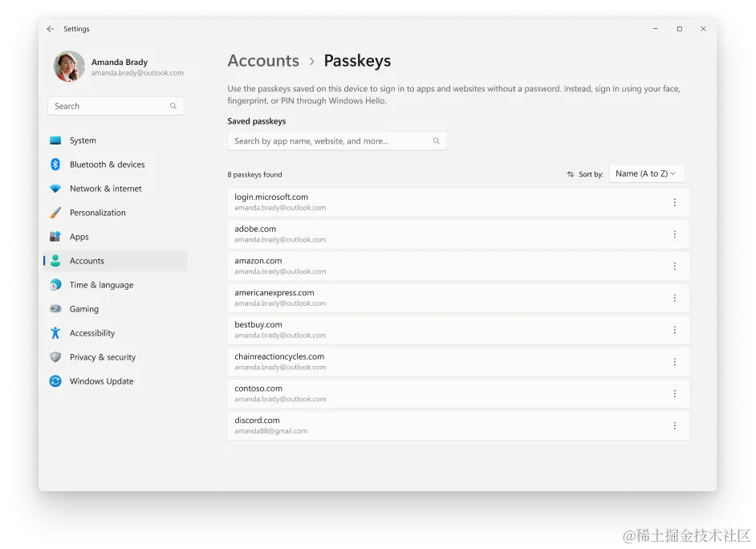
Task: Open more options for login.microsoft.com passkey
Action: coord(674,202)
